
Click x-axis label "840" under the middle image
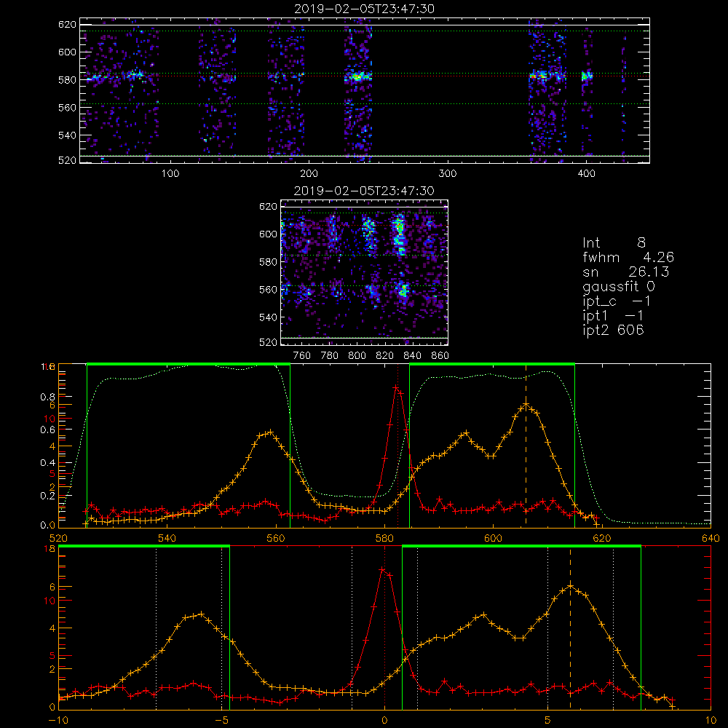(412, 356)
